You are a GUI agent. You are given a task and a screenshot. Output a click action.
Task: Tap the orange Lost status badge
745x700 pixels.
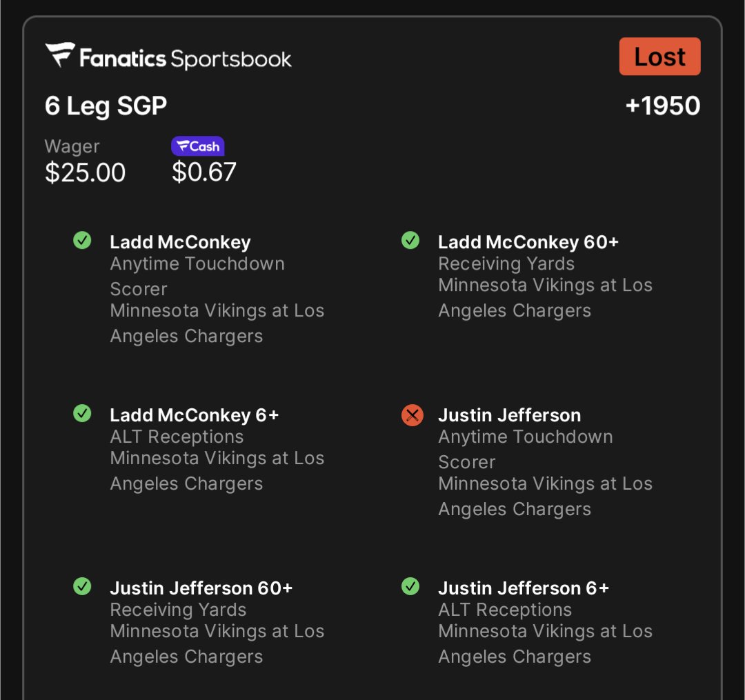[x=659, y=57]
